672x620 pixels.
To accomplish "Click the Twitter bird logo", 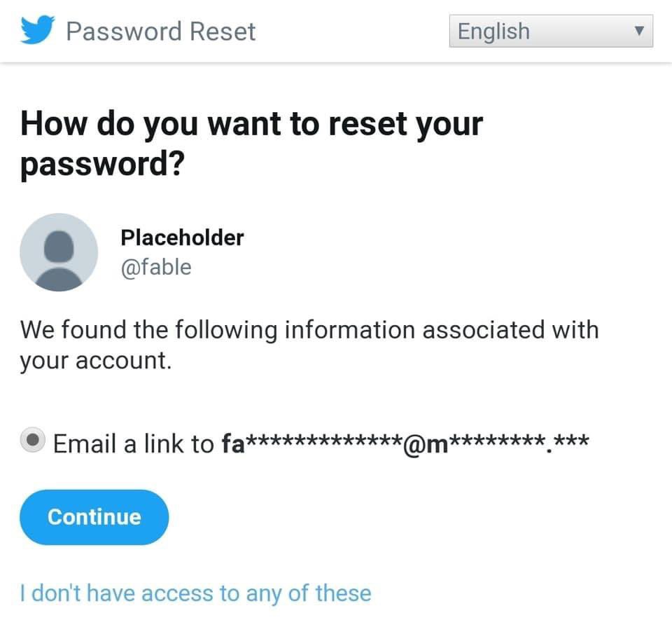I will point(38,31).
